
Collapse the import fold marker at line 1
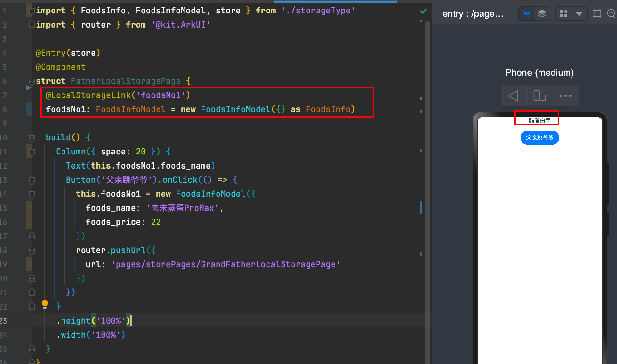[32, 11]
